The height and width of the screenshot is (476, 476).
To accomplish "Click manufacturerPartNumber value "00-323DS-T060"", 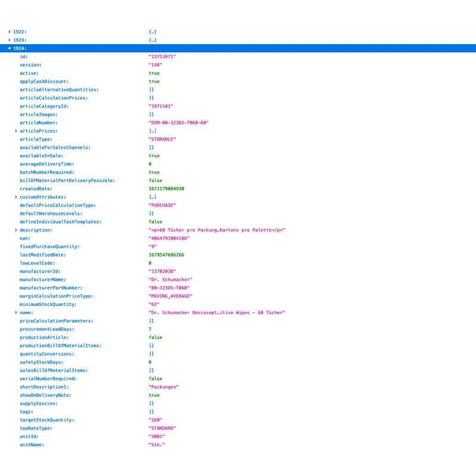I will [169, 288].
